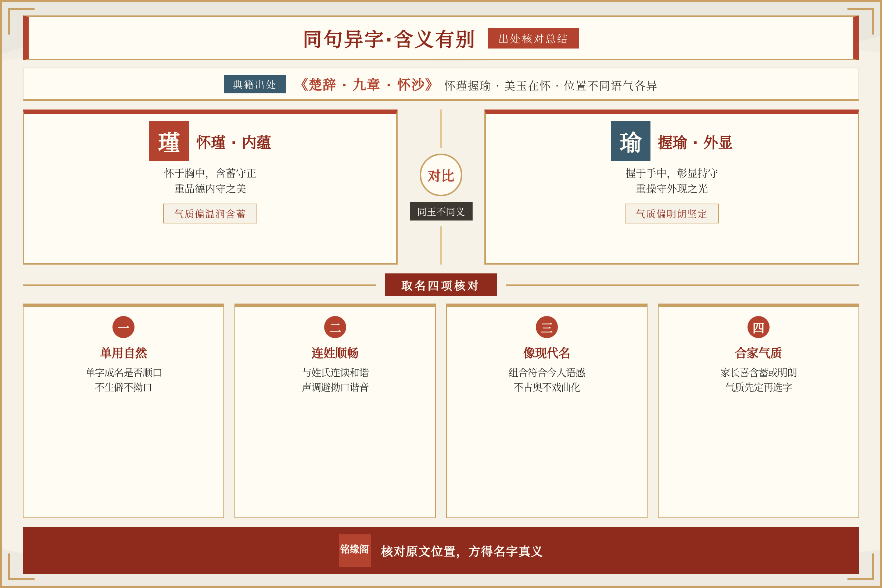Select the 对比 circle badge
The image size is (882, 588).
[441, 175]
